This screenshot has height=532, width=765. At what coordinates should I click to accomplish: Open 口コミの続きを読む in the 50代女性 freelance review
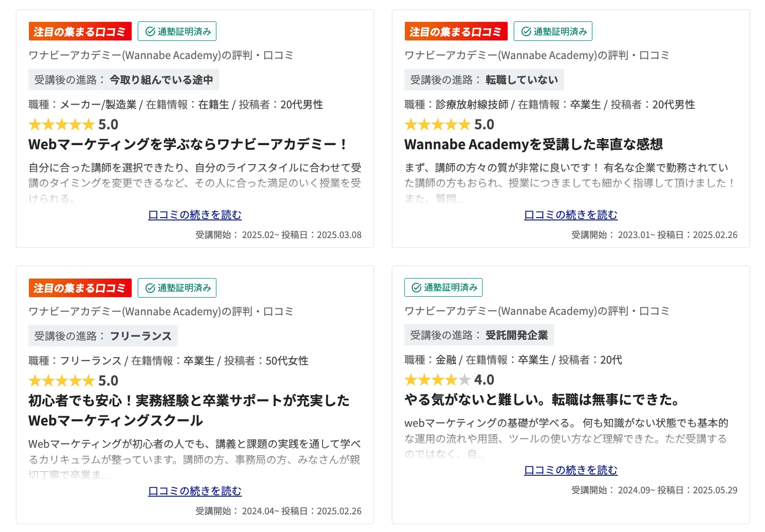(195, 491)
